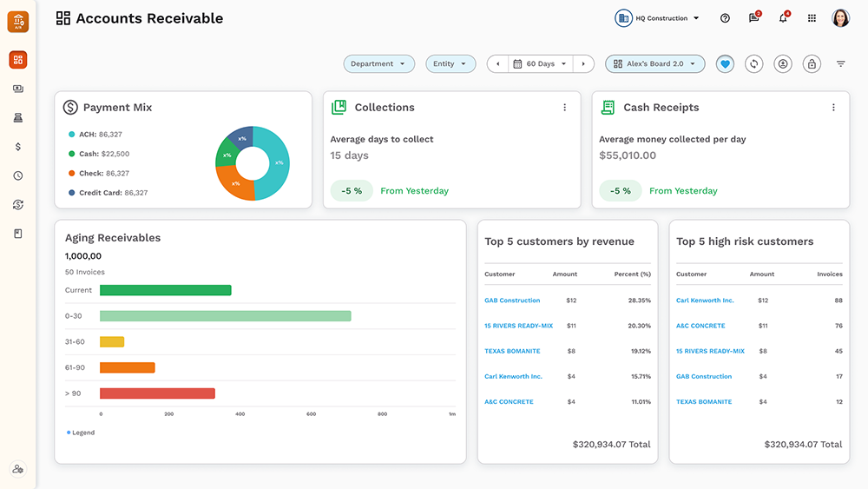Open the help question mark icon
868x489 pixels.
coord(725,18)
